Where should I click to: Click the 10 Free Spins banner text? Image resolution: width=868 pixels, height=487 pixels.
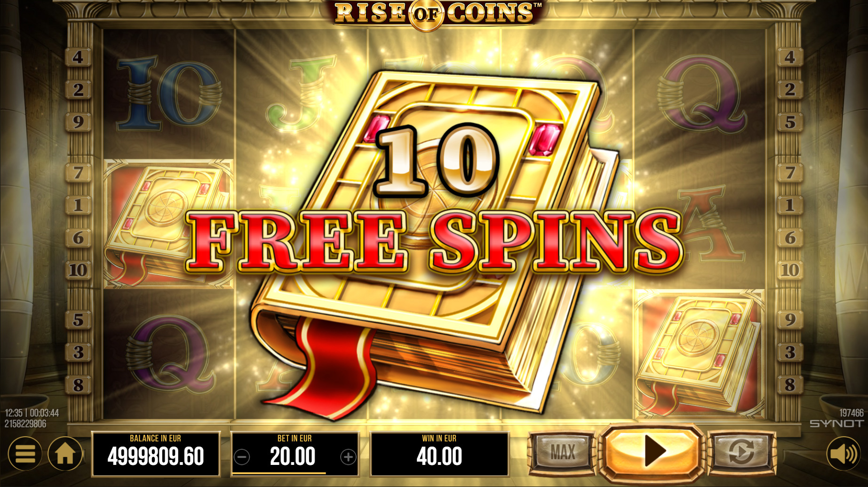pos(434,200)
